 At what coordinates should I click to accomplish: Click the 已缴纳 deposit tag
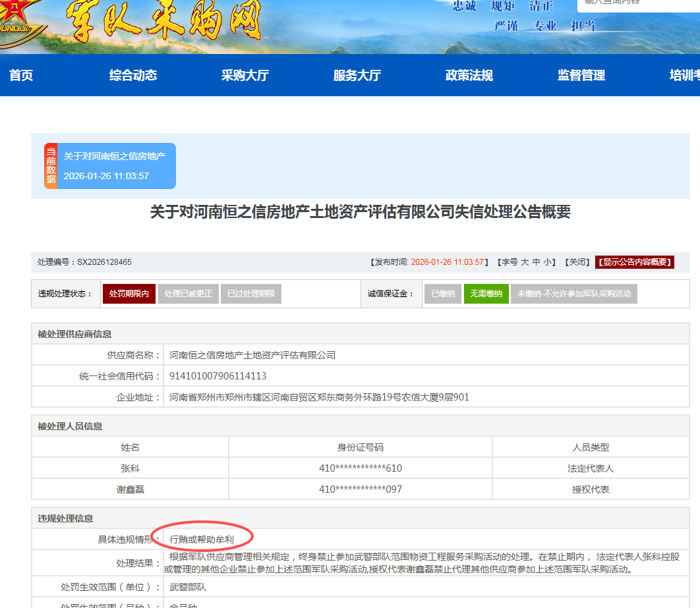click(x=443, y=294)
